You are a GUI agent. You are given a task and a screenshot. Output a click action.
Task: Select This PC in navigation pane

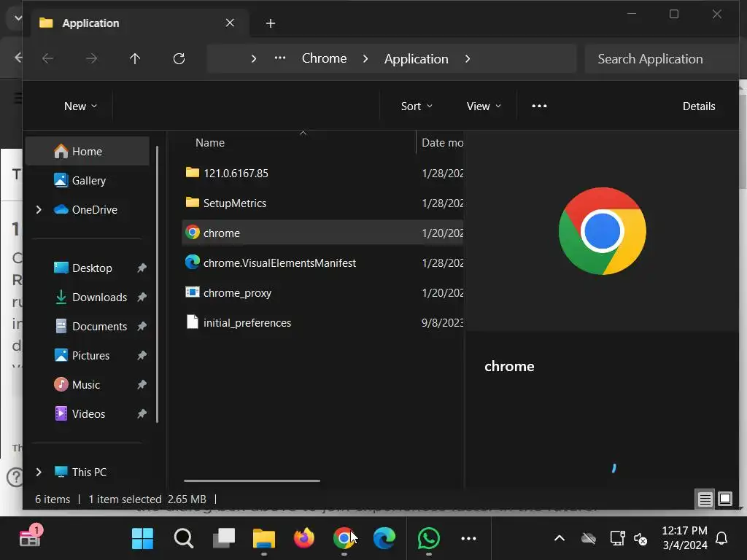(x=89, y=472)
